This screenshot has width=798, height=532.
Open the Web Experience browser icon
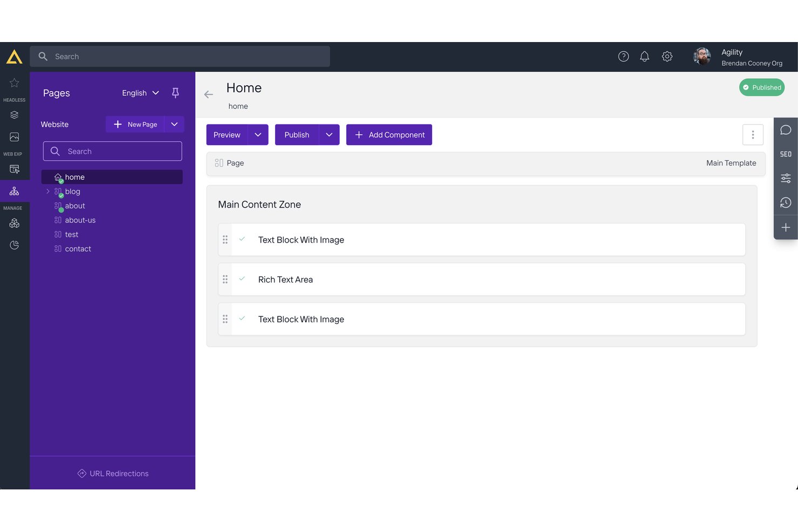tap(15, 169)
